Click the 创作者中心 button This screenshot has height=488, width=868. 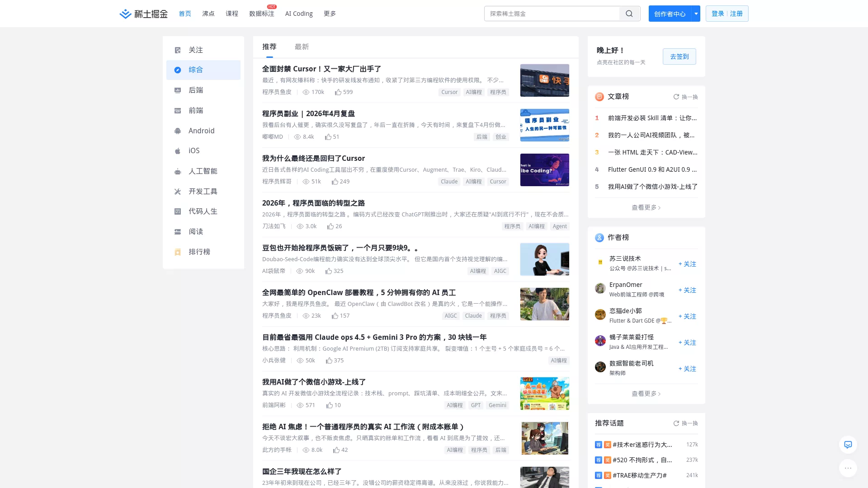(x=670, y=14)
